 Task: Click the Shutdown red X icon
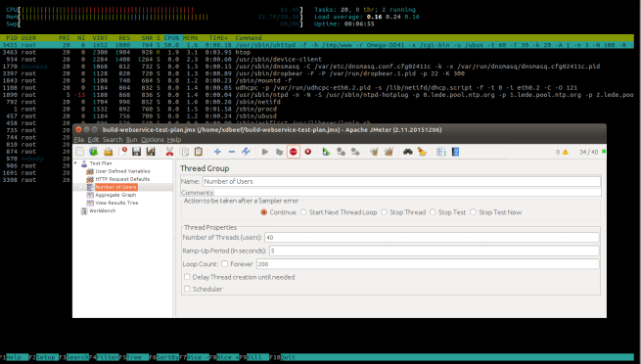(308, 152)
